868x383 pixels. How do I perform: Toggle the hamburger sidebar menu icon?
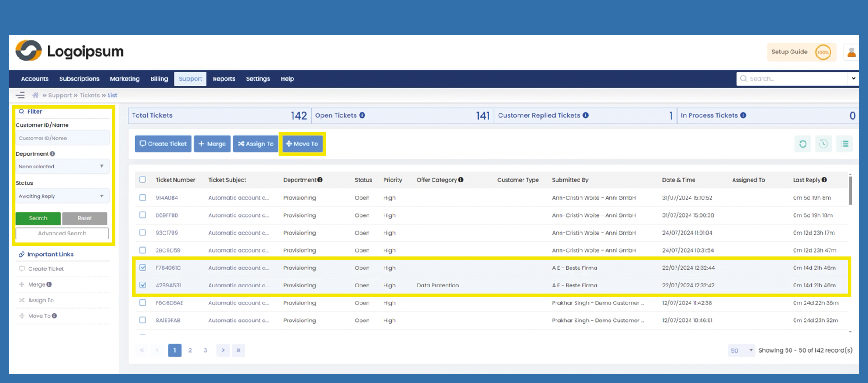tap(20, 96)
